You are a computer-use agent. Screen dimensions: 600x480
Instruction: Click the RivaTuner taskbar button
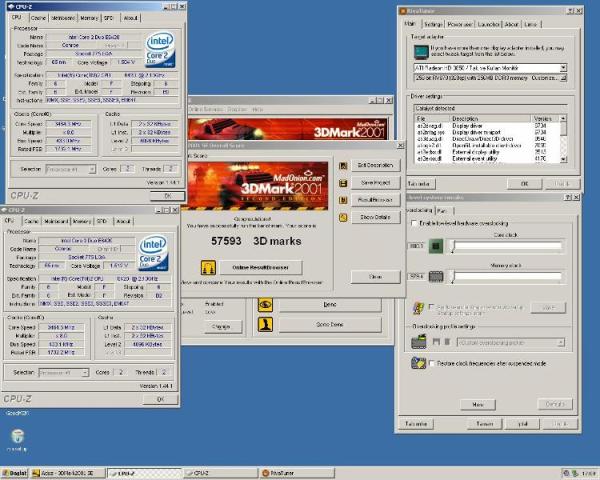[x=297, y=473]
